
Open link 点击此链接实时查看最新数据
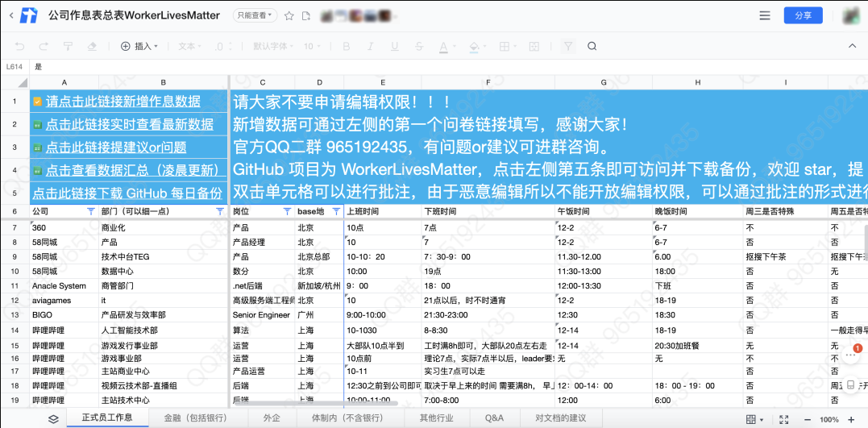[x=130, y=124]
